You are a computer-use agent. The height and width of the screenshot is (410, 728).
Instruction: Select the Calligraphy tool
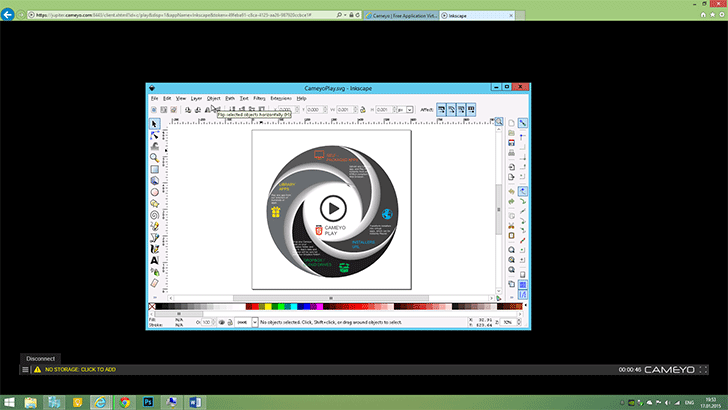coord(155,249)
